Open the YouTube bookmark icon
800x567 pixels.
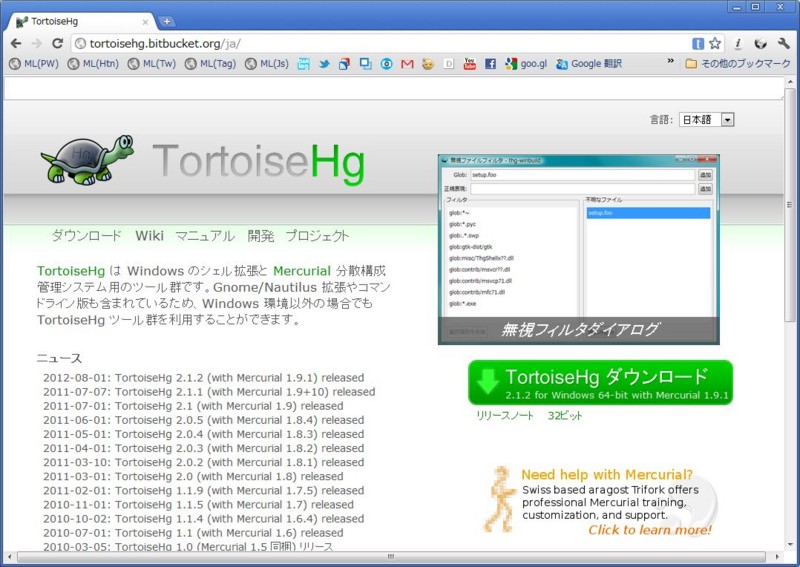[469, 64]
